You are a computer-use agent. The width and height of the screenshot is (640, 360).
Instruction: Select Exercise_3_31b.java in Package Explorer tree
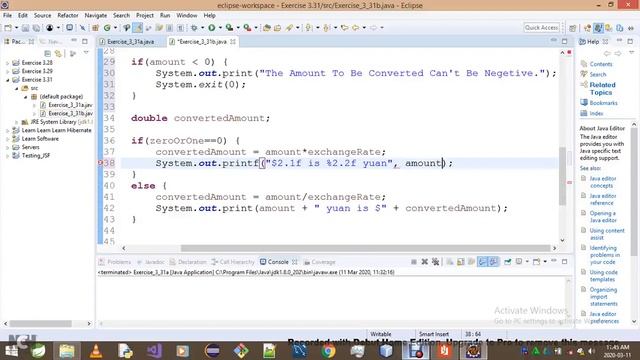point(70,113)
